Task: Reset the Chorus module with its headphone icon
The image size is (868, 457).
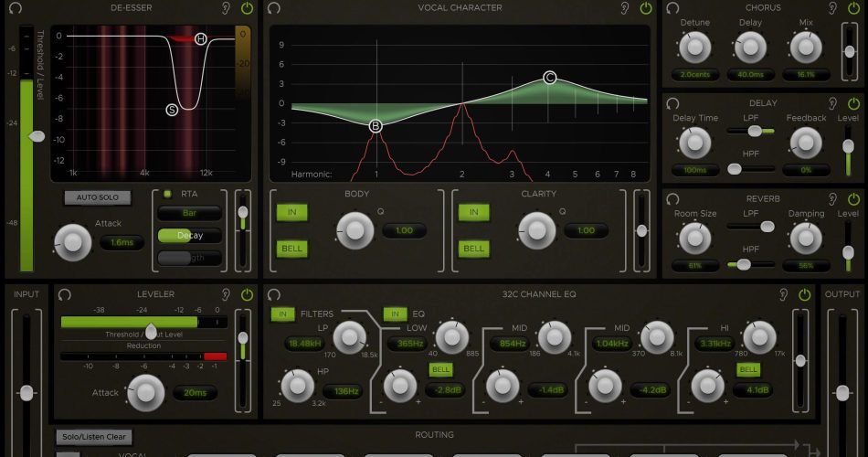Action: click(673, 8)
